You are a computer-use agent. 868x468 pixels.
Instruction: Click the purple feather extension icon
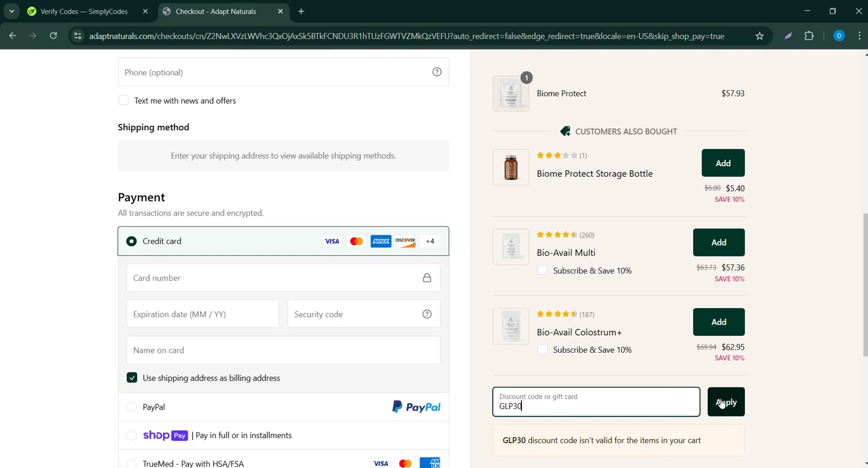[788, 36]
